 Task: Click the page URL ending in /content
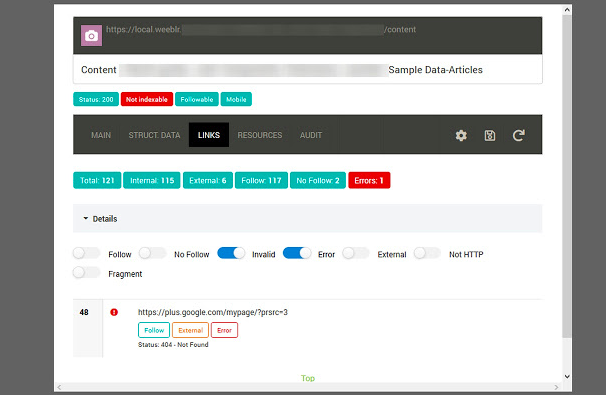coord(261,29)
